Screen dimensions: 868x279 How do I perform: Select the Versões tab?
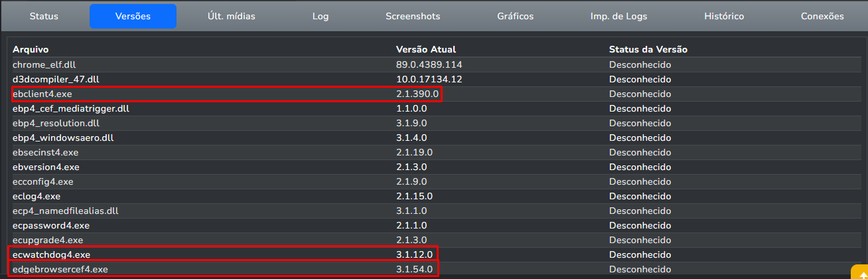(133, 16)
